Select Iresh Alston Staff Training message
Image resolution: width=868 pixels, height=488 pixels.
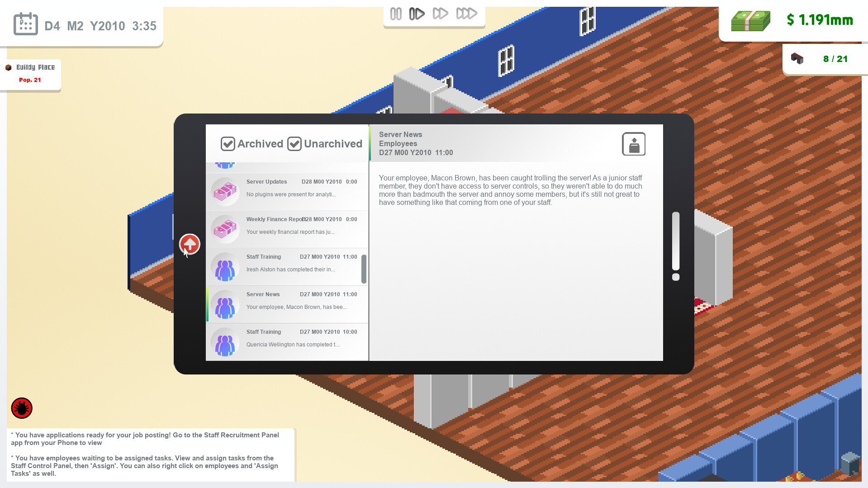coord(287,267)
